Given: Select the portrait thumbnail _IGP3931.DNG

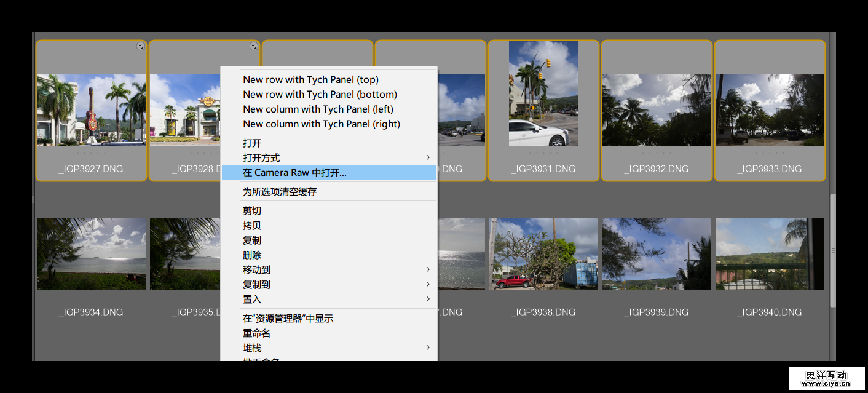Looking at the screenshot, I should pos(543,94).
